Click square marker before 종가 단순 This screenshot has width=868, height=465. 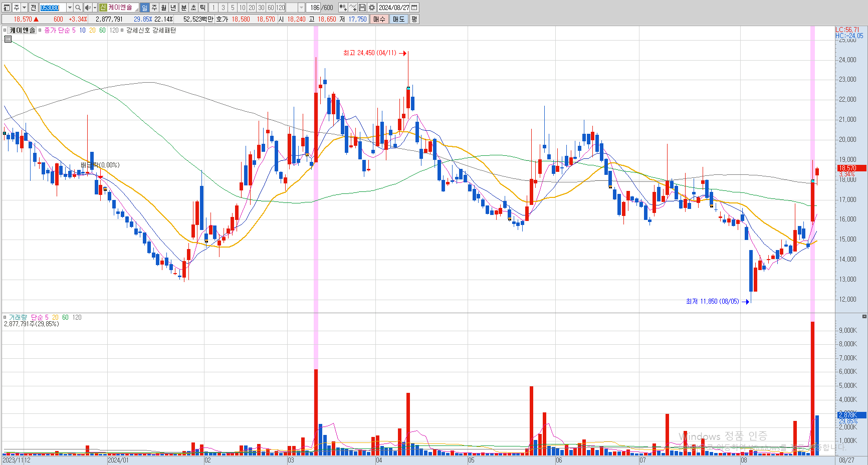point(40,30)
